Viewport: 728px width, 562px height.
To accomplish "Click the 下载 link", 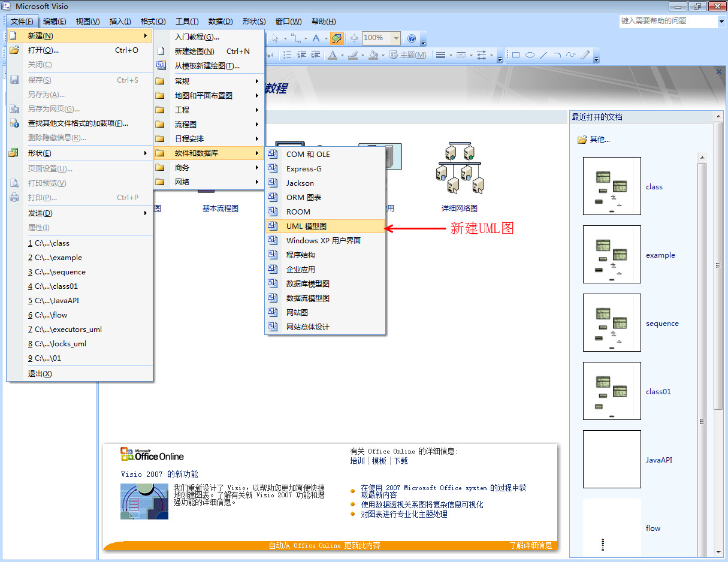I will click(x=400, y=461).
